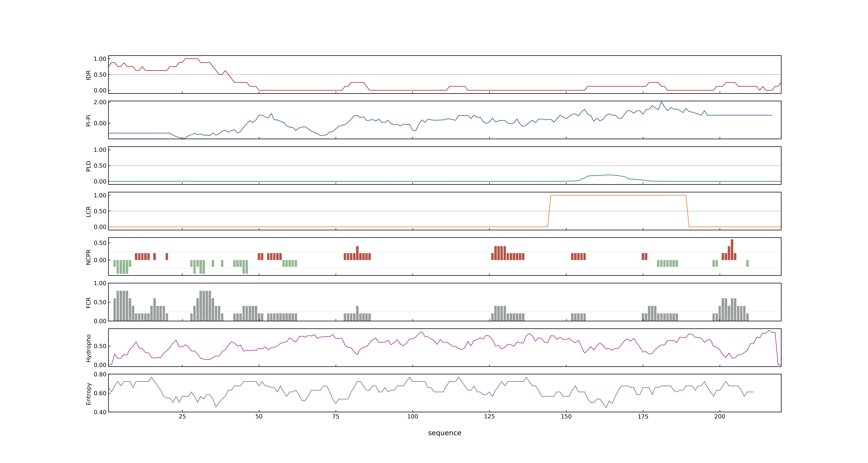The width and height of the screenshot is (868, 463).
Task: Click the LCR y-axis label
Action: 89,211
